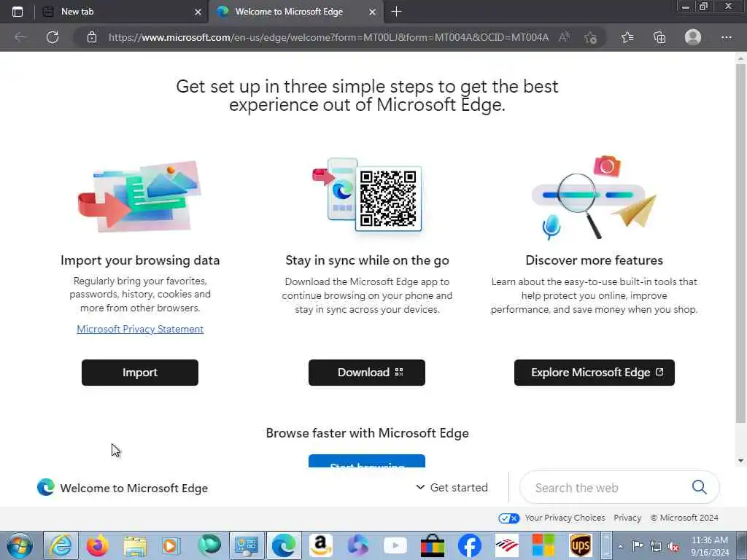This screenshot has height=560, width=747.
Task: Open Windows Explorer from taskbar
Action: (135, 545)
